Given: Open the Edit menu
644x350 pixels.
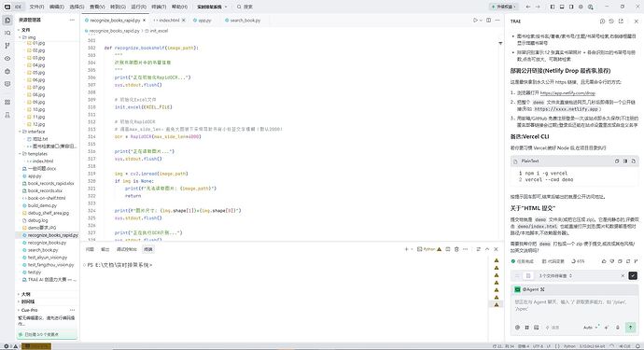Looking at the screenshot, I should pyautogui.click(x=57, y=7).
